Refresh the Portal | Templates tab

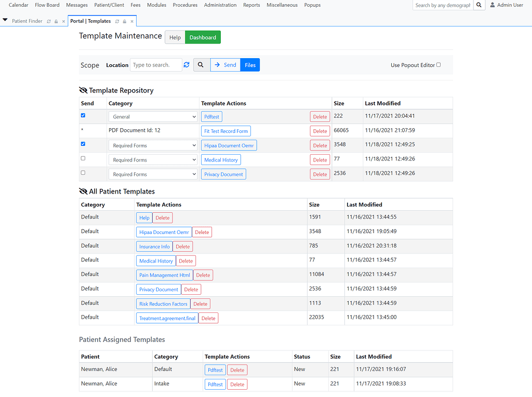tap(117, 21)
